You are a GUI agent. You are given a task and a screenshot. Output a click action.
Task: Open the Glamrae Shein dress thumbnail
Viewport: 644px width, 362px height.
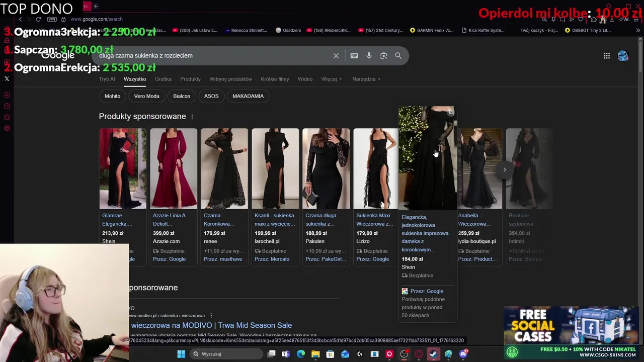123,168
